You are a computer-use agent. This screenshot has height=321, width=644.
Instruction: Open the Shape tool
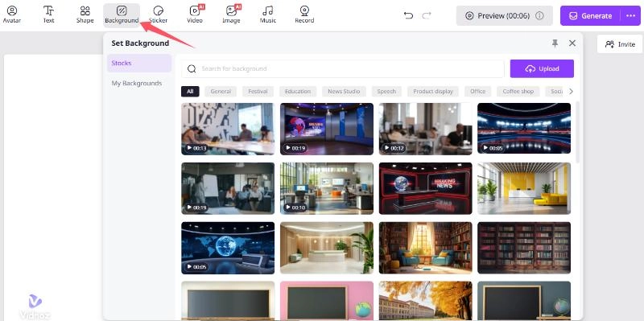click(x=85, y=14)
